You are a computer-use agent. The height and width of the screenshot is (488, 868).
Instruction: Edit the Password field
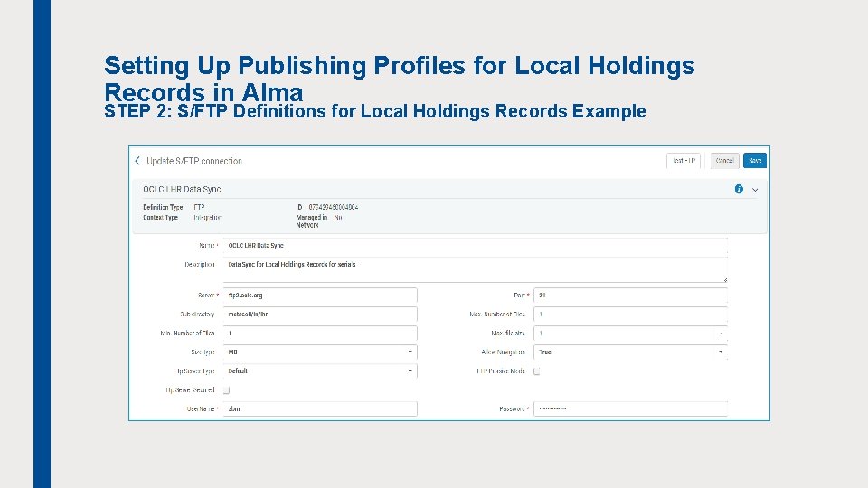pos(630,408)
